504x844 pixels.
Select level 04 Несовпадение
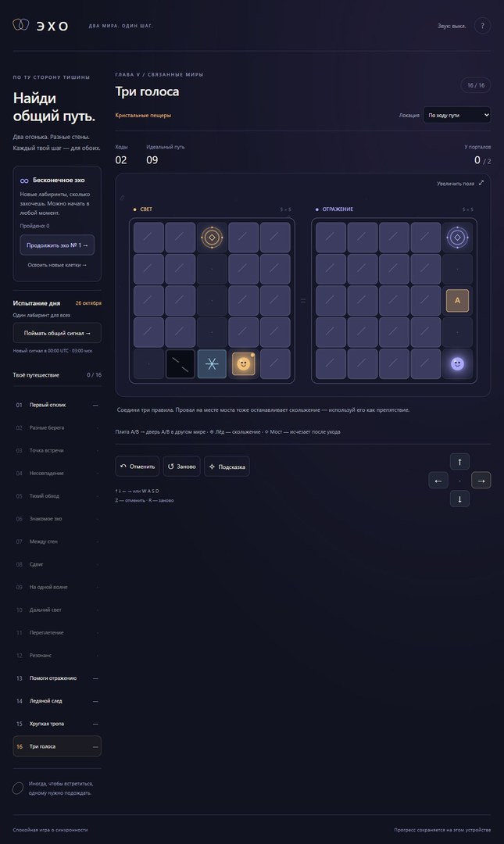(57, 473)
